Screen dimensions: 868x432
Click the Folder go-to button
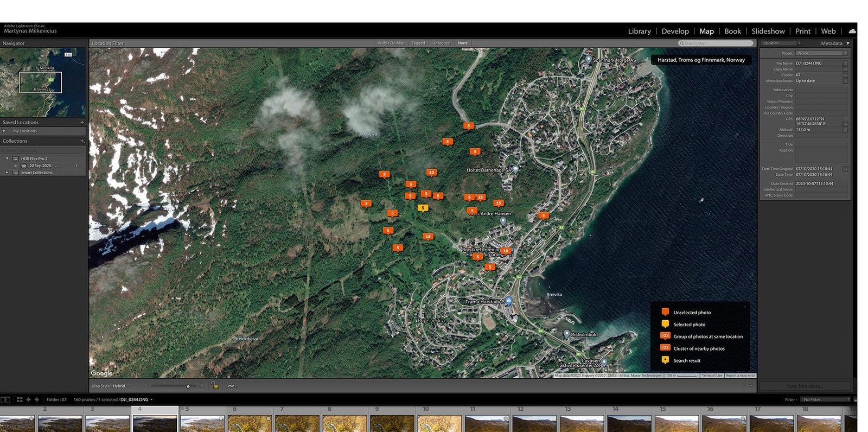point(845,75)
